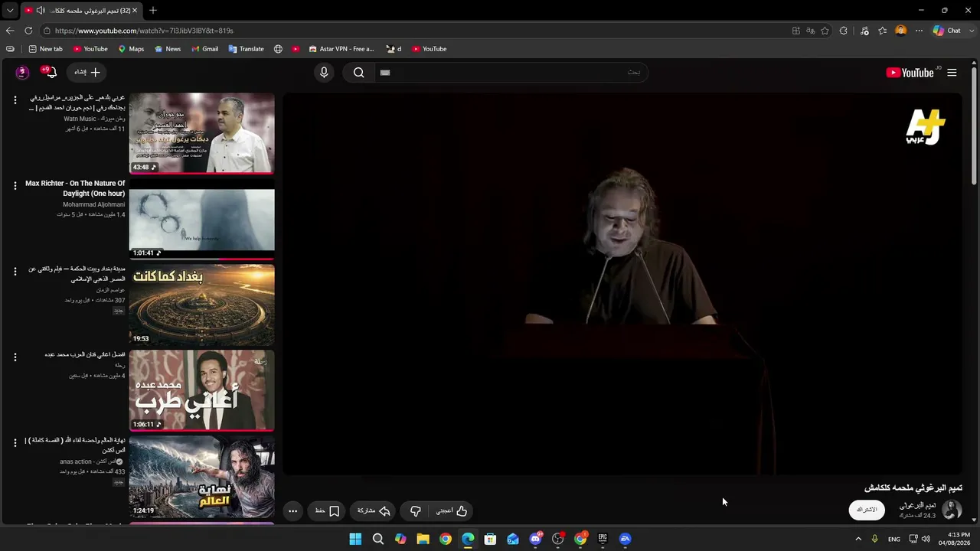
Task: Open the Astar VPN bookmark
Action: (341, 49)
